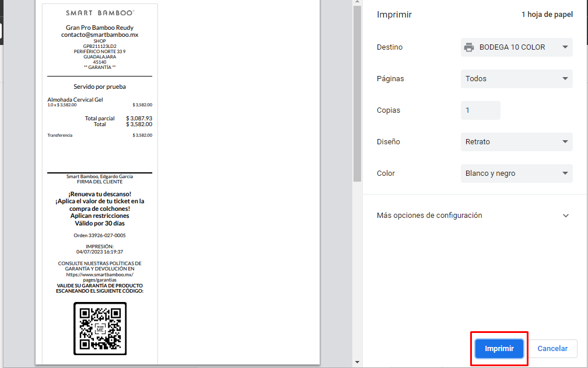The image size is (588, 368).
Task: Click the Transferencia payment line
Action: (100, 135)
